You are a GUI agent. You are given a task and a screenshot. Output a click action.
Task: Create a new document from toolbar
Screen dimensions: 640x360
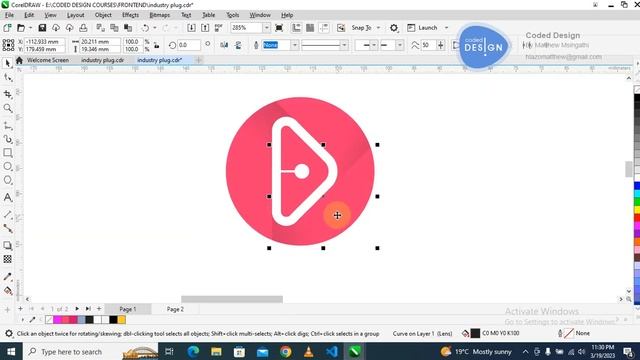tap(7, 28)
